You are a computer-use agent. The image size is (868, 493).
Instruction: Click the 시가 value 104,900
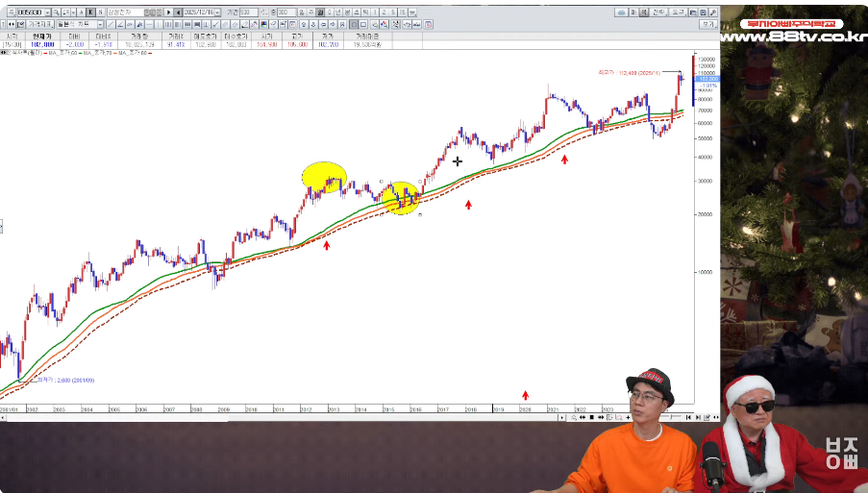(266, 44)
